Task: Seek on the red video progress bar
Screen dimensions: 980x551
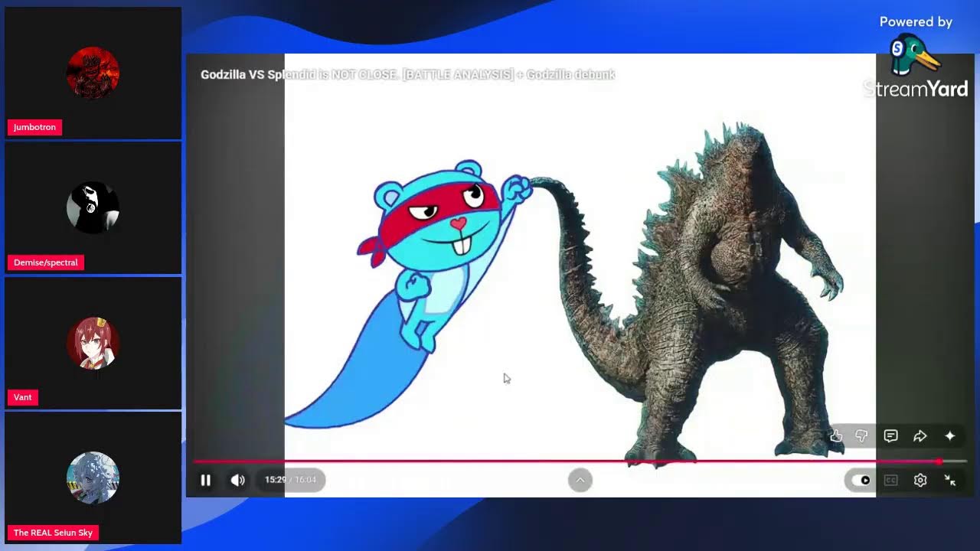Action: [x=580, y=461]
